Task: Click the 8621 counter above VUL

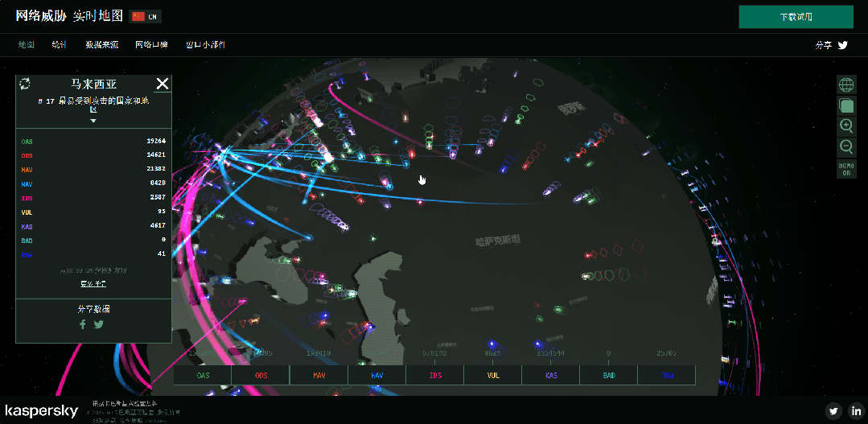Action: click(x=492, y=353)
